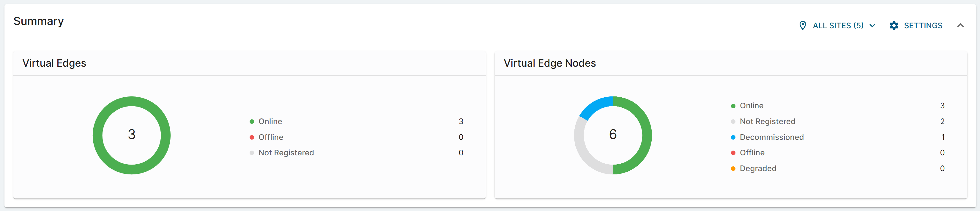Screen dimensions: 980x211
Task: Click the Settings button label
Action: coord(923,26)
